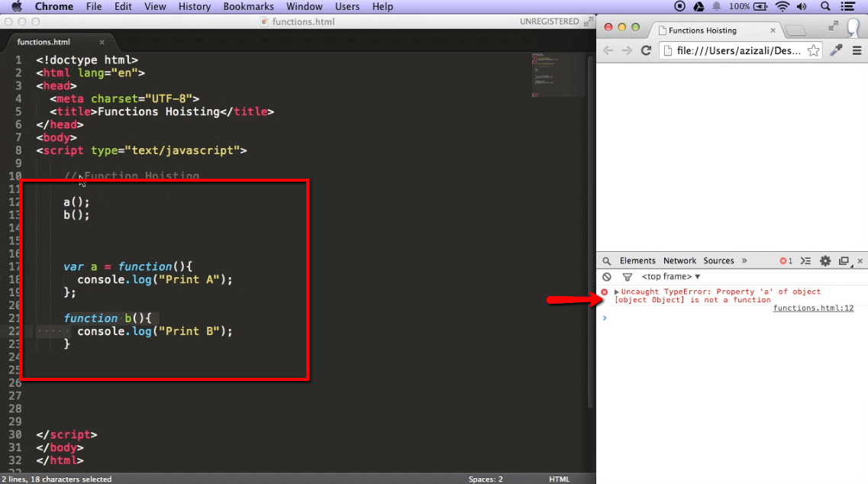This screenshot has width=868, height=484.
Task: Reload the page with the refresh icon
Action: pos(646,49)
